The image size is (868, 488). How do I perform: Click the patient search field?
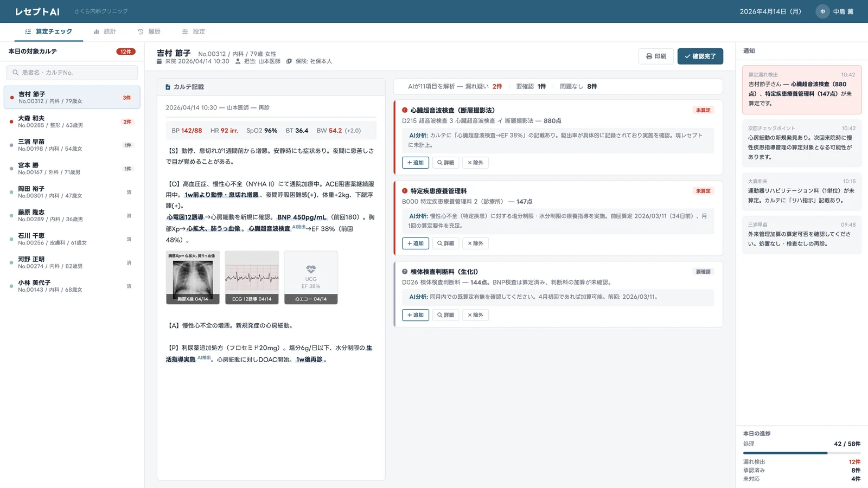pos(72,73)
